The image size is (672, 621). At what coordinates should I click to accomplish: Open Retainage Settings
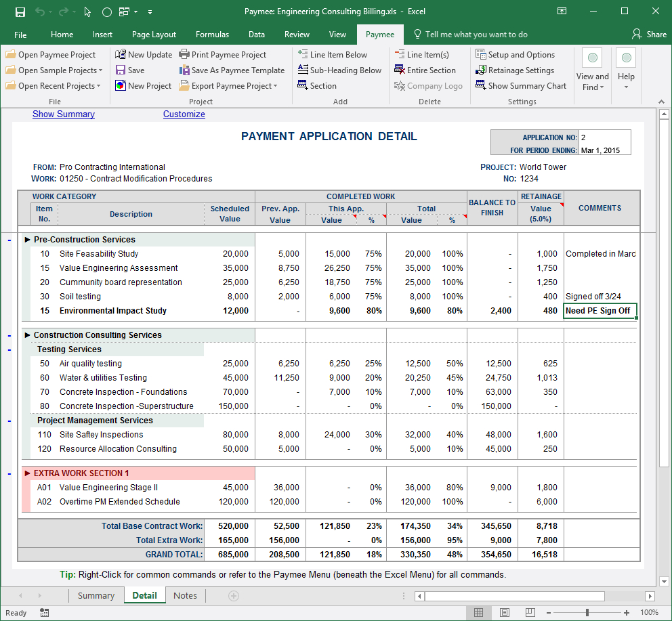[515, 70]
